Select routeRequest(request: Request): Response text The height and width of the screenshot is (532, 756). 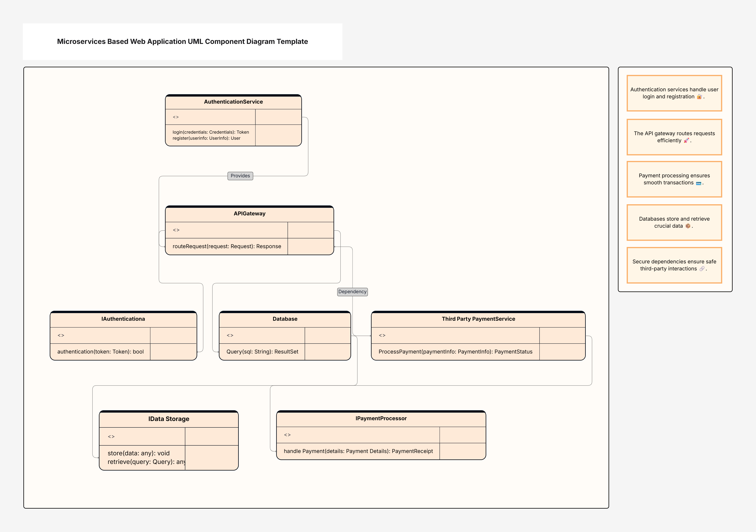pos(227,246)
